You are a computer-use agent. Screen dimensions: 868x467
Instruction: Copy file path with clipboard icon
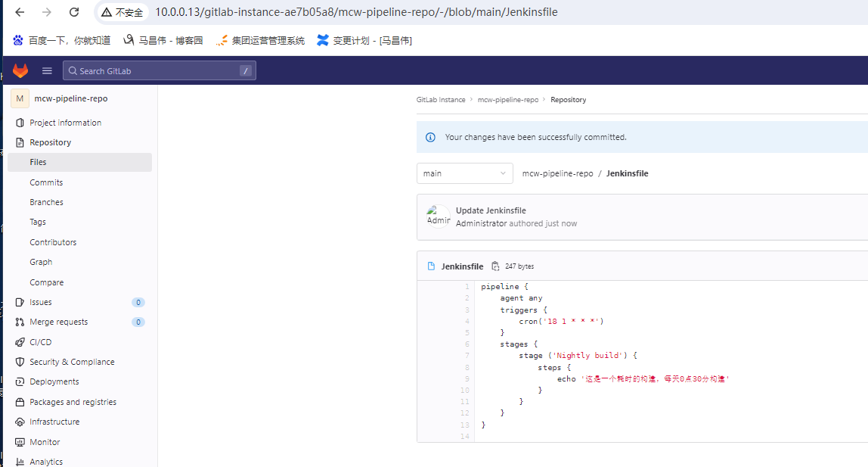click(x=495, y=266)
